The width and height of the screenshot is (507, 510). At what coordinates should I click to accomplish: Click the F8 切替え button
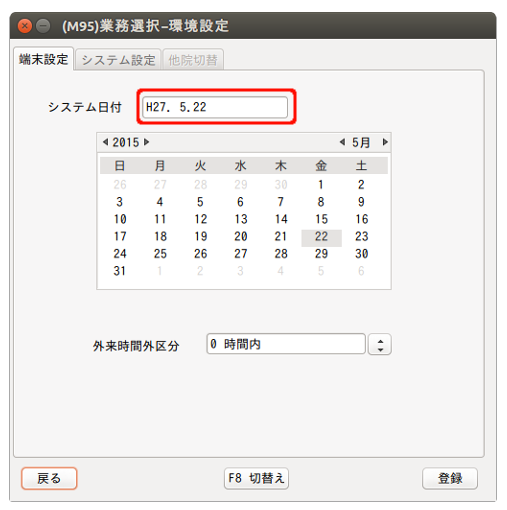[256, 478]
